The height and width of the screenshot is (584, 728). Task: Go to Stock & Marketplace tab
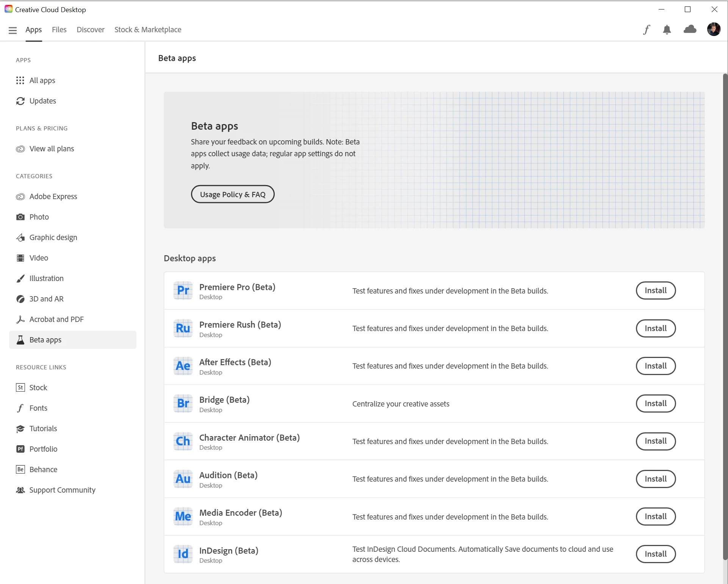click(x=148, y=30)
